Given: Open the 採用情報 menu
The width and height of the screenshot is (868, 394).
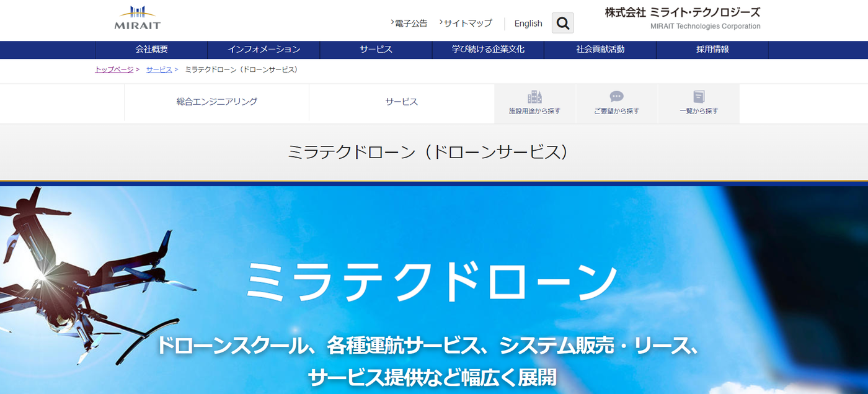Looking at the screenshot, I should (712, 50).
